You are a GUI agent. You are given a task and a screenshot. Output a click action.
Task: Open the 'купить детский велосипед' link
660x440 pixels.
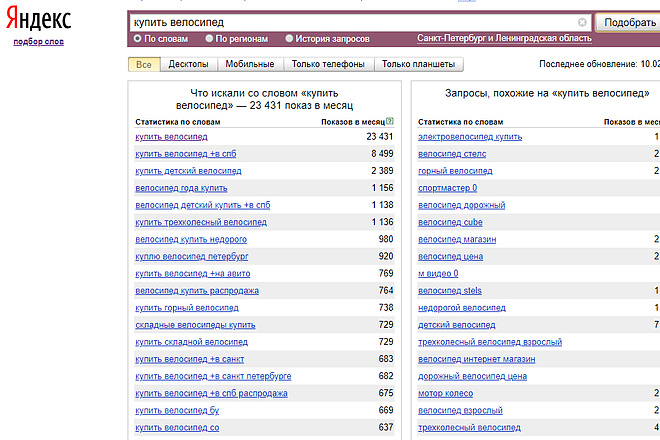tap(188, 171)
